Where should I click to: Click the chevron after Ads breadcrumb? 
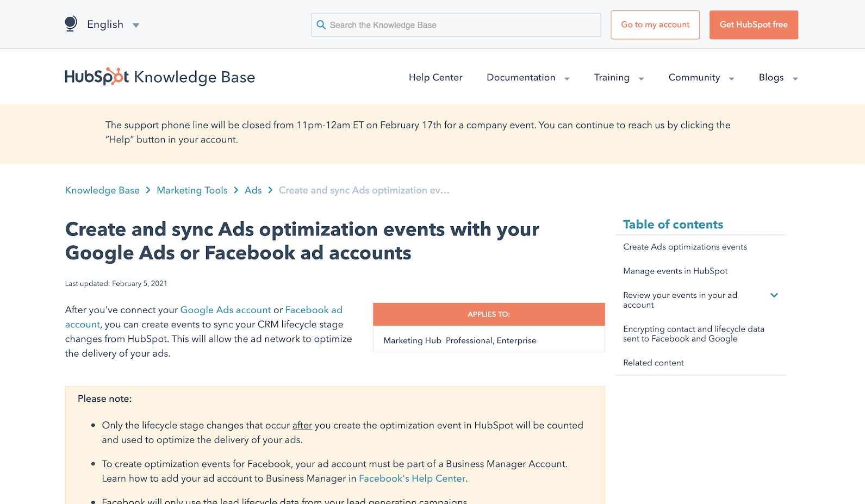tap(270, 190)
